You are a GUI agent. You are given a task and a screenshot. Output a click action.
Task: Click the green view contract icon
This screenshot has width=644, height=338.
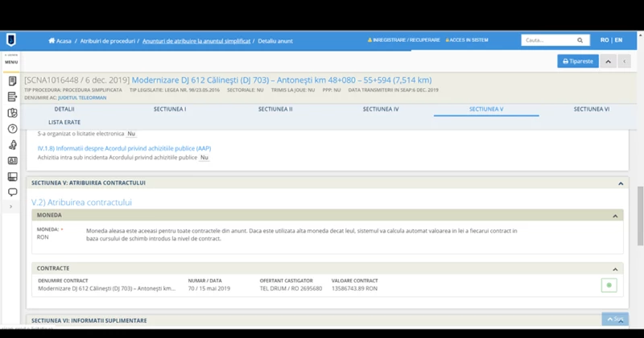(609, 285)
